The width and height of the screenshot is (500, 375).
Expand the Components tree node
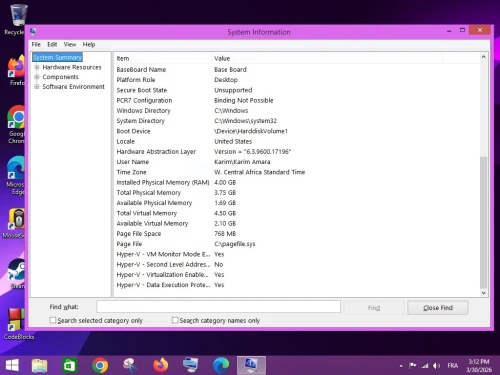tap(37, 77)
